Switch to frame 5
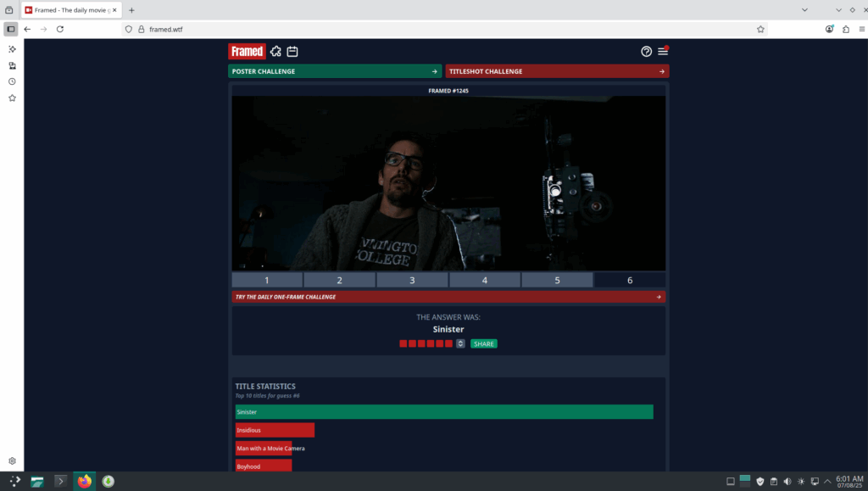This screenshot has height=491, width=868. pos(557,280)
